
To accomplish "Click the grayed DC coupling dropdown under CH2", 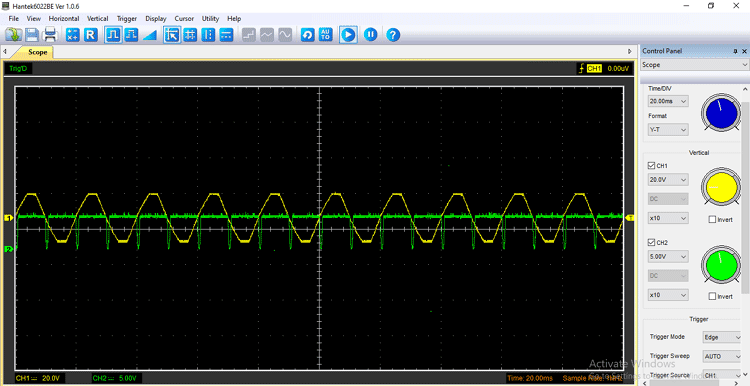I will (x=668, y=276).
